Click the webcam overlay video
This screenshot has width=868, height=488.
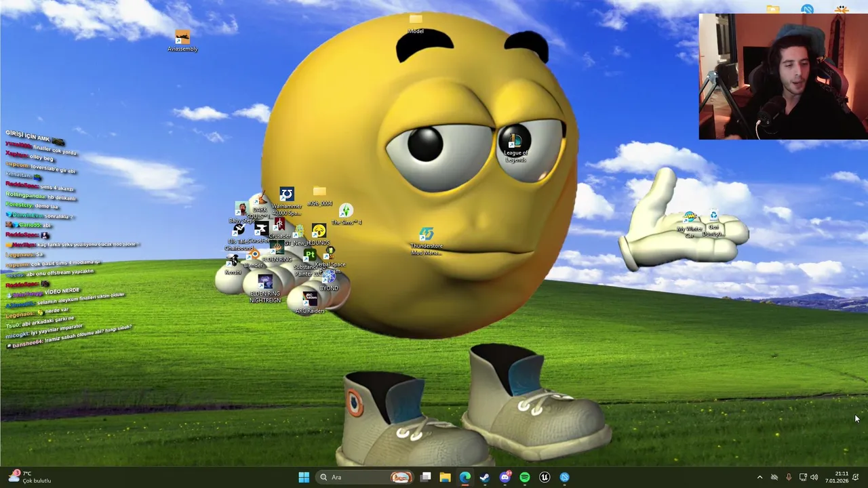click(x=783, y=77)
